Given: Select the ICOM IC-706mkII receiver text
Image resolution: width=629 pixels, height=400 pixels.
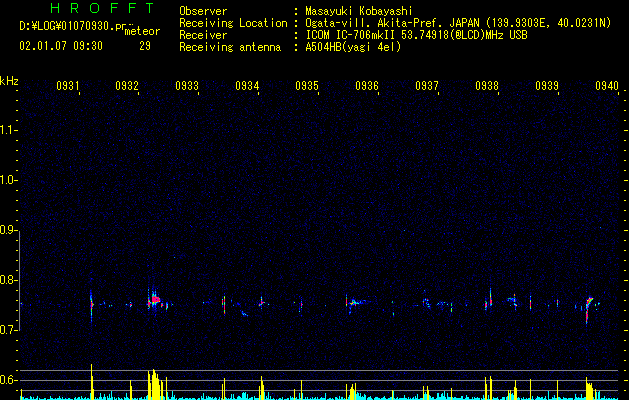Looking at the screenshot, I should 416,35.
